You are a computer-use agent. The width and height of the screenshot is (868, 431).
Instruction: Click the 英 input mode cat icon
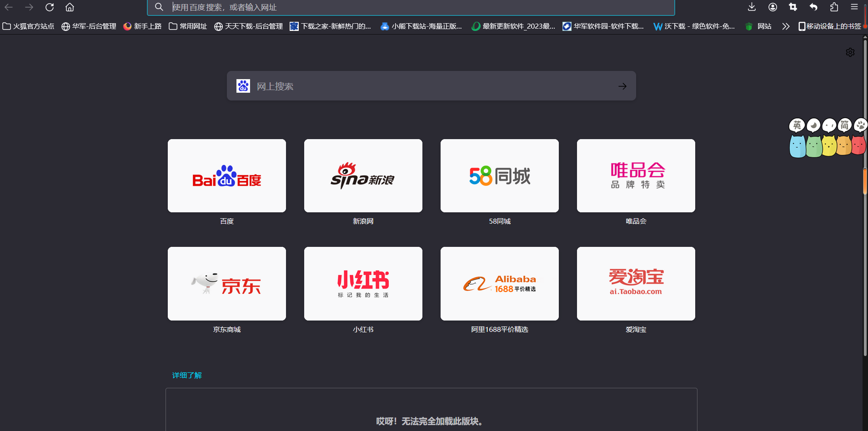(x=797, y=138)
